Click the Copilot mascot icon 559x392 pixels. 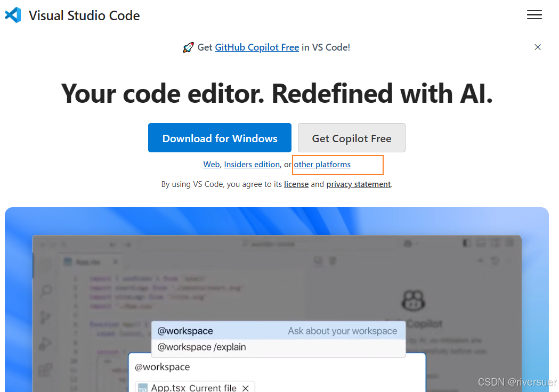click(414, 300)
